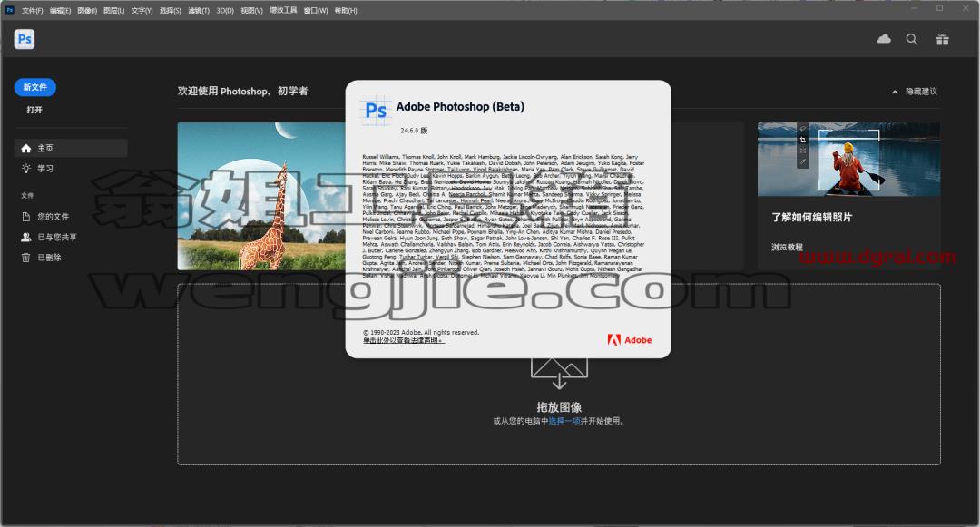Open the 图层(L) menu

[113, 11]
